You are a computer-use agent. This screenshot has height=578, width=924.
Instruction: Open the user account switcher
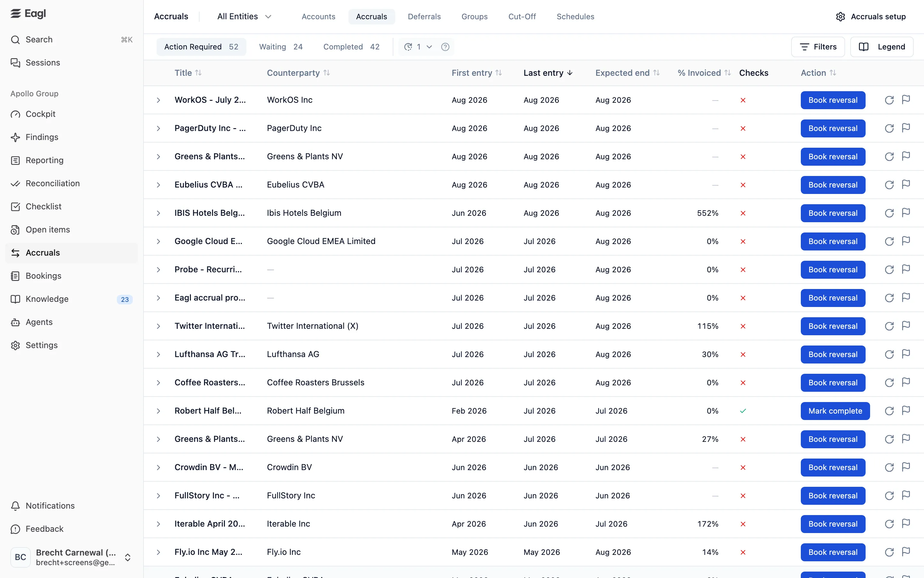72,557
